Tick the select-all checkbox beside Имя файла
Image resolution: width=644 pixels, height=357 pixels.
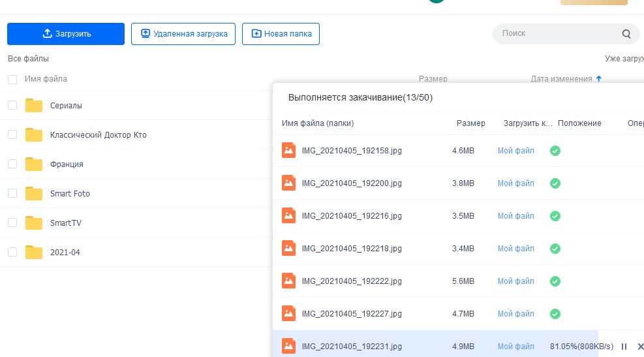coord(12,80)
